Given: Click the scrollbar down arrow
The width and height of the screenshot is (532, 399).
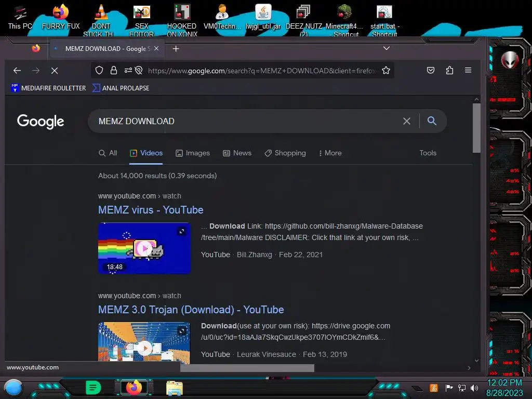Looking at the screenshot, I should pos(476,361).
